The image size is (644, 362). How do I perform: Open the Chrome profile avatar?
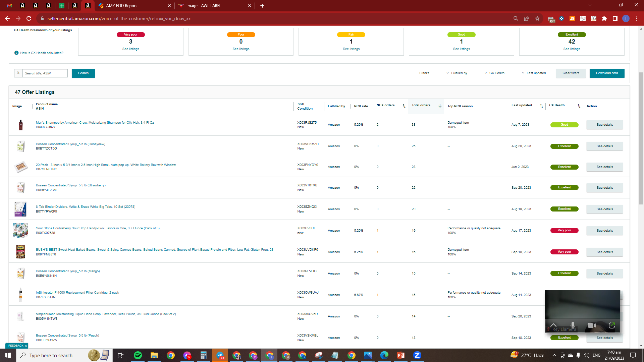(x=626, y=18)
